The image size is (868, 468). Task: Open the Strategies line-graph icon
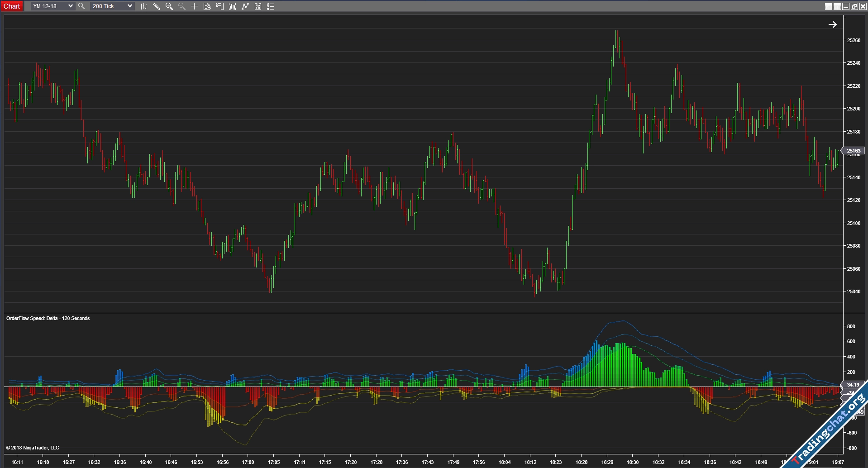tap(245, 6)
